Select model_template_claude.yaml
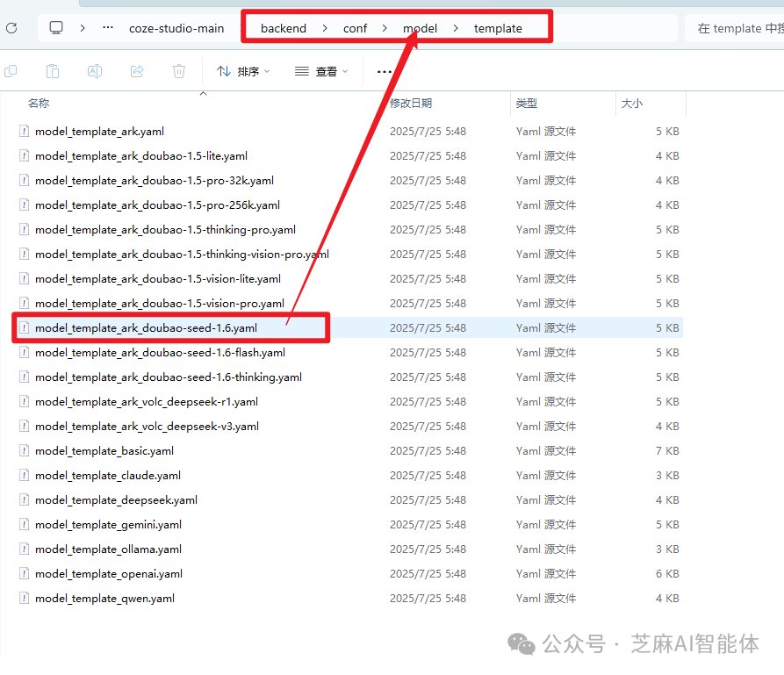The height and width of the screenshot is (675, 784). pyautogui.click(x=108, y=475)
